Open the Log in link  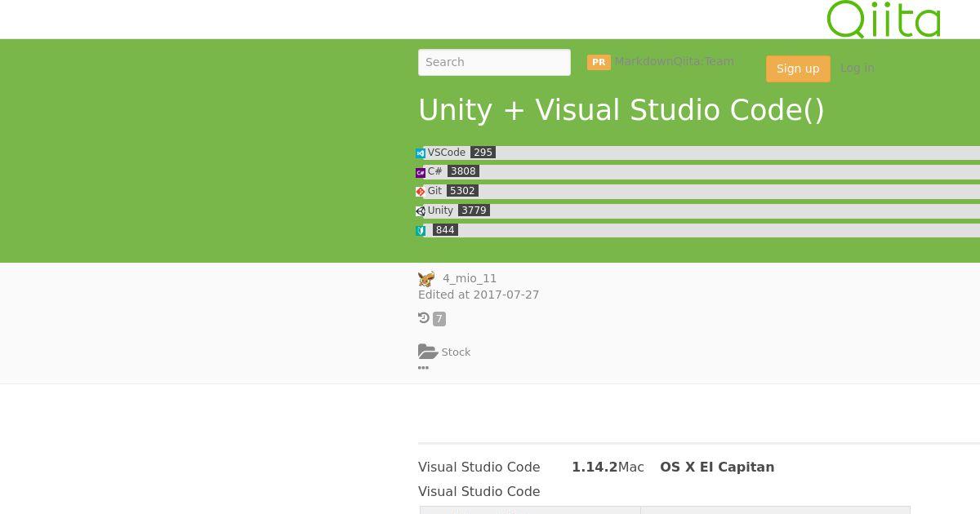click(x=857, y=68)
